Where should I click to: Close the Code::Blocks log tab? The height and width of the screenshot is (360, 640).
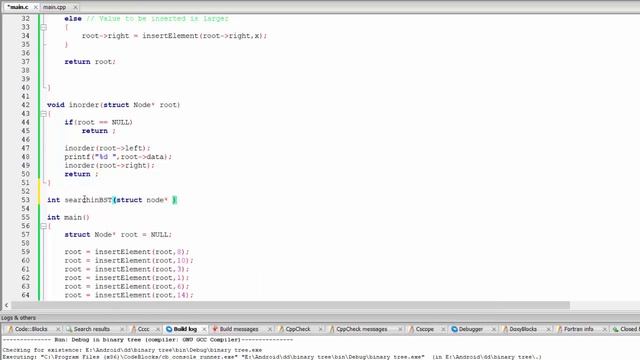click(x=58, y=329)
